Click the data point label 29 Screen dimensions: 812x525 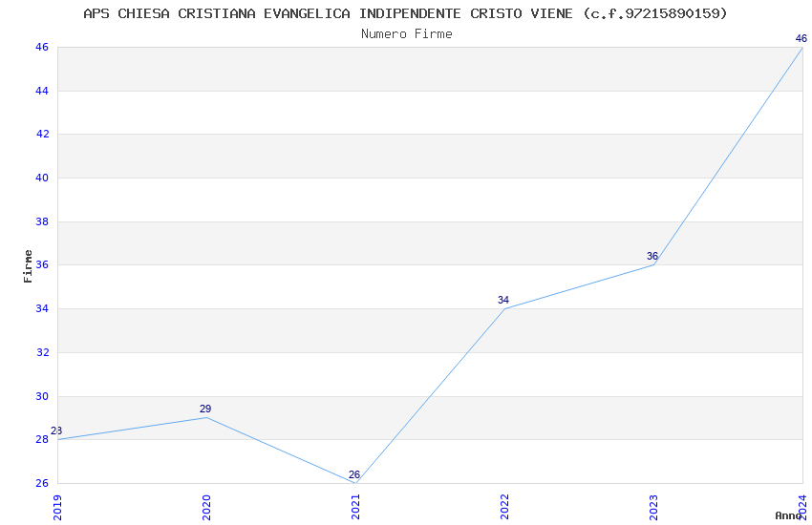click(x=205, y=409)
